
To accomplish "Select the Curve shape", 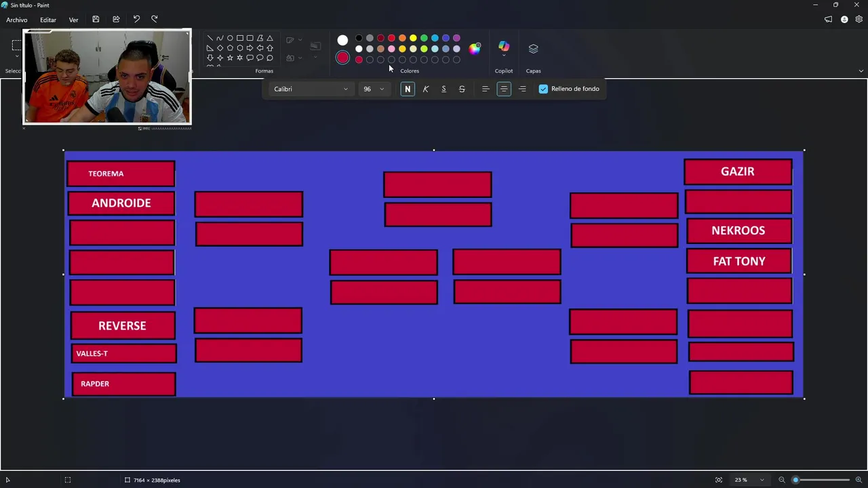I will point(220,38).
